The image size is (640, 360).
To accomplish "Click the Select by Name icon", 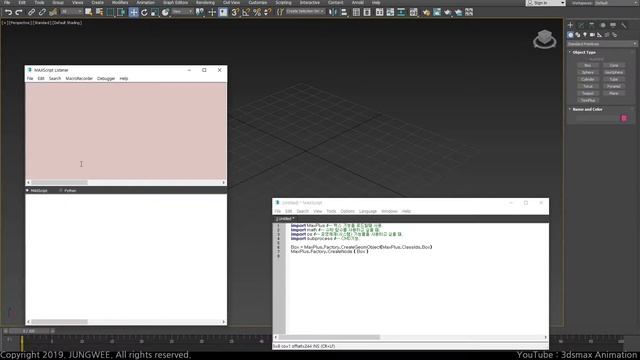I will coord(99,12).
